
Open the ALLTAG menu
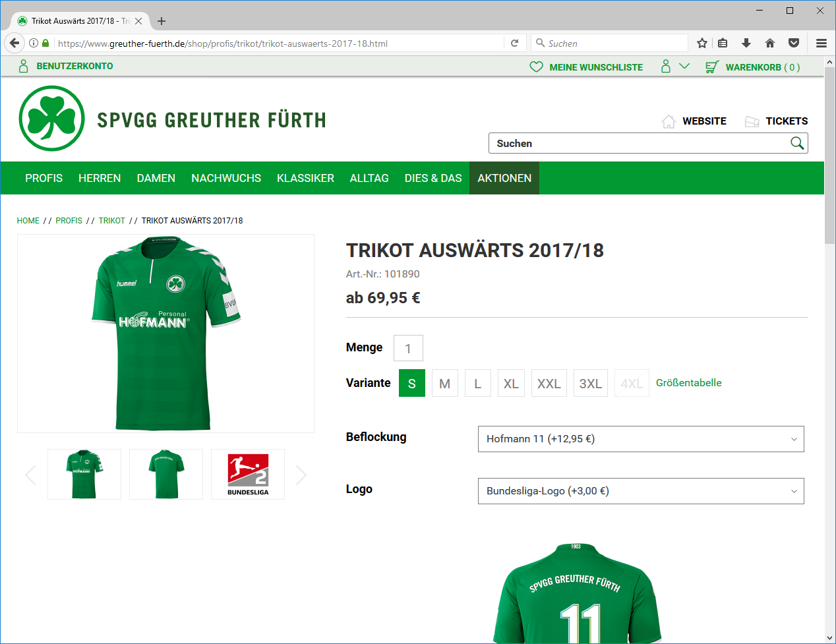pyautogui.click(x=369, y=178)
